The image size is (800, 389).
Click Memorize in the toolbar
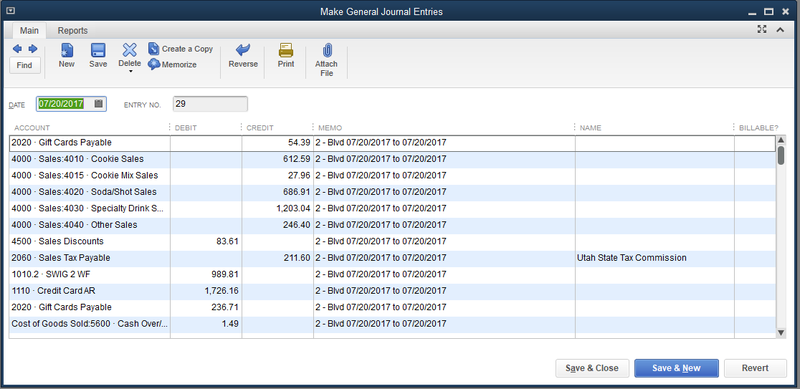click(172, 65)
